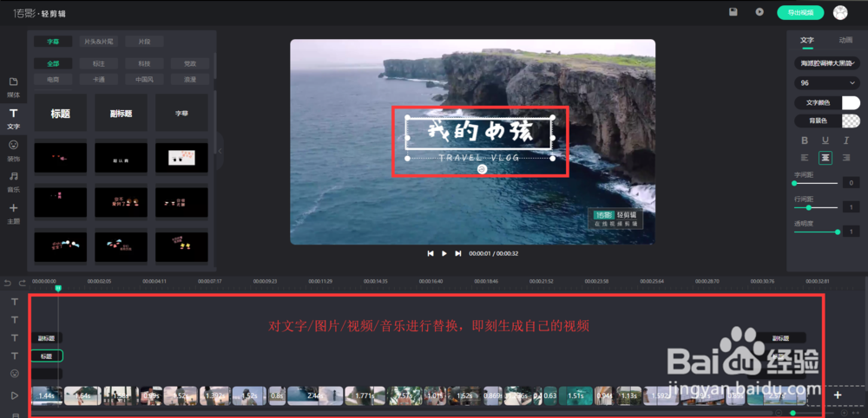
Task: Open the user avatar menu
Action: pyautogui.click(x=840, y=13)
